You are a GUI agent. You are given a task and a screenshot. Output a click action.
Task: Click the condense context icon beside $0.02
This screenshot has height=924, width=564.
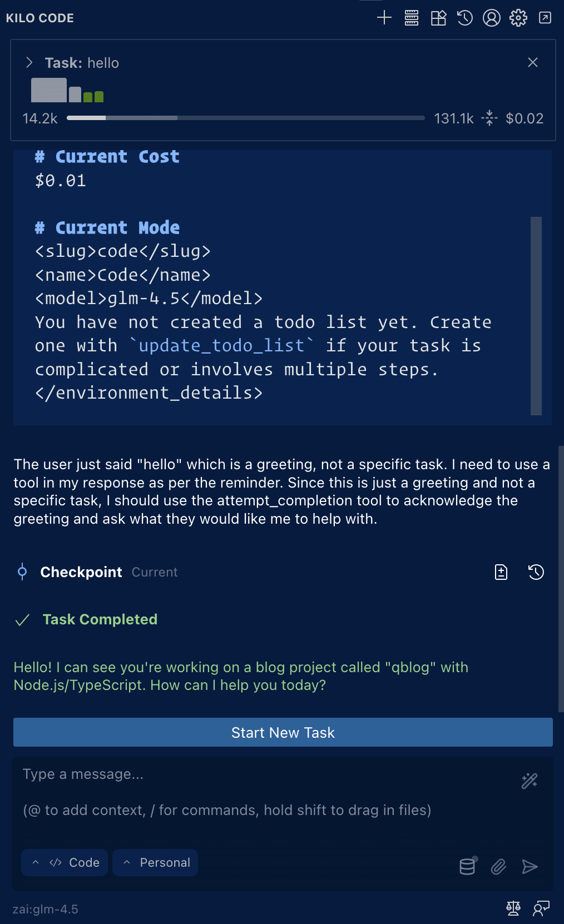click(489, 118)
